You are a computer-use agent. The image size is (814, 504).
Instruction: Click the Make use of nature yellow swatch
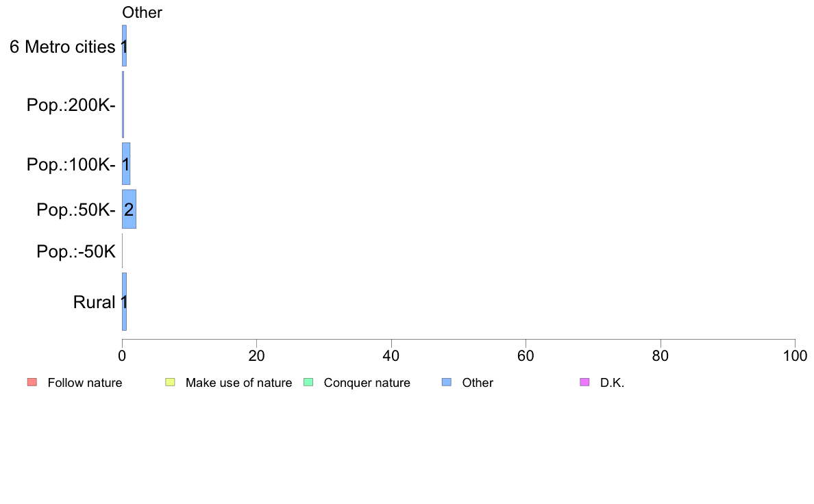coord(170,383)
